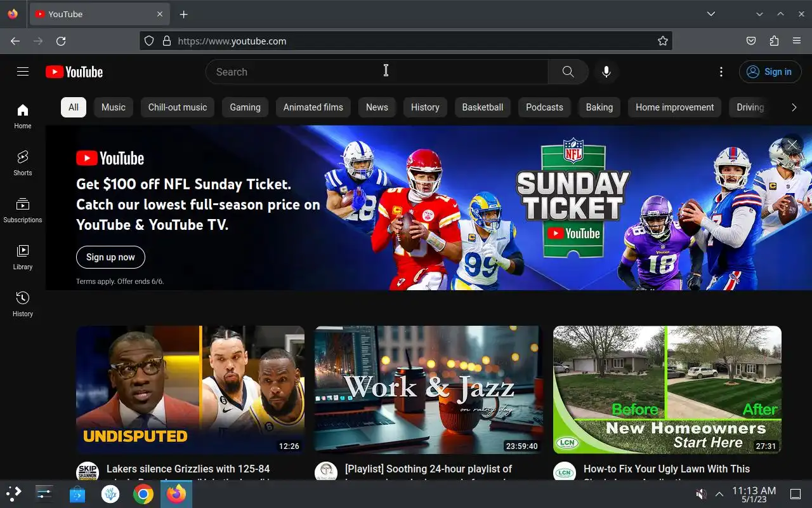This screenshot has width=812, height=508.
Task: Click the browser back arrow
Action: (15, 41)
